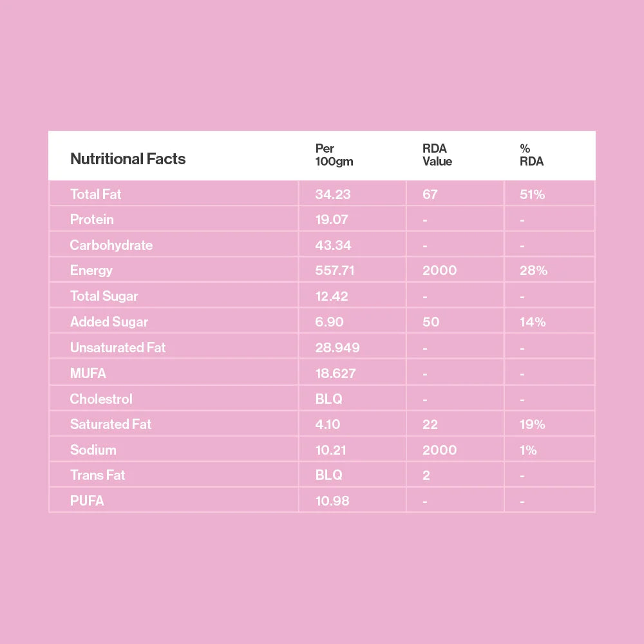The width and height of the screenshot is (644, 644).
Task: Select the Protein row label
Action: 91,220
